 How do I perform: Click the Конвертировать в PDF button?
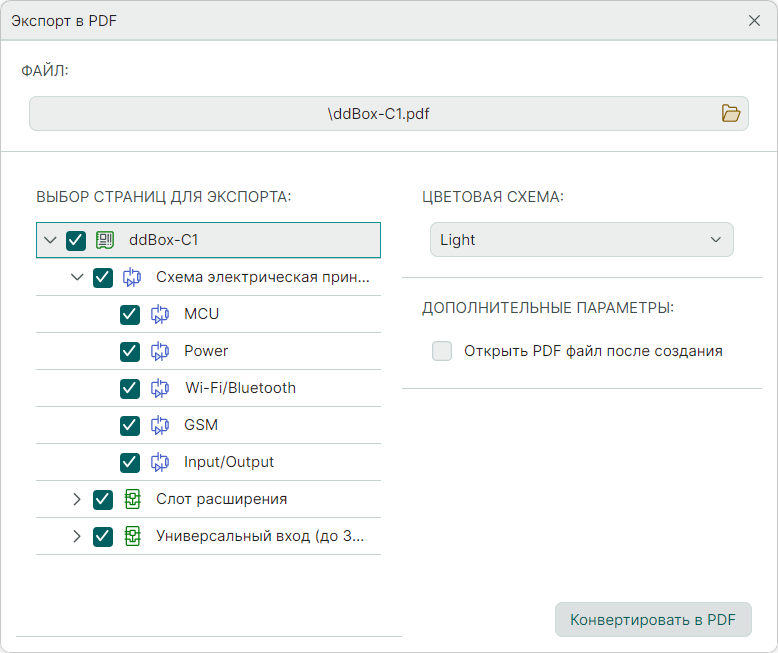point(652,620)
